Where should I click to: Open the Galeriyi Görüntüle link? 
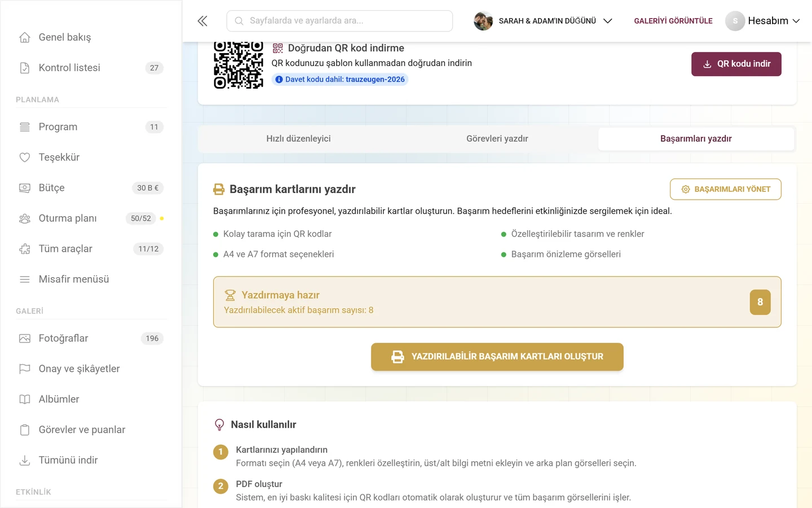673,21
